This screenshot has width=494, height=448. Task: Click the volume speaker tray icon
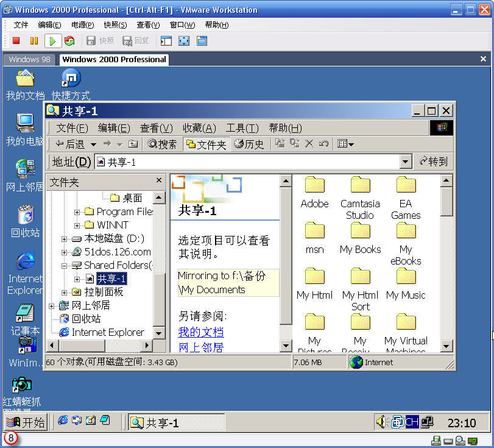[x=381, y=422]
